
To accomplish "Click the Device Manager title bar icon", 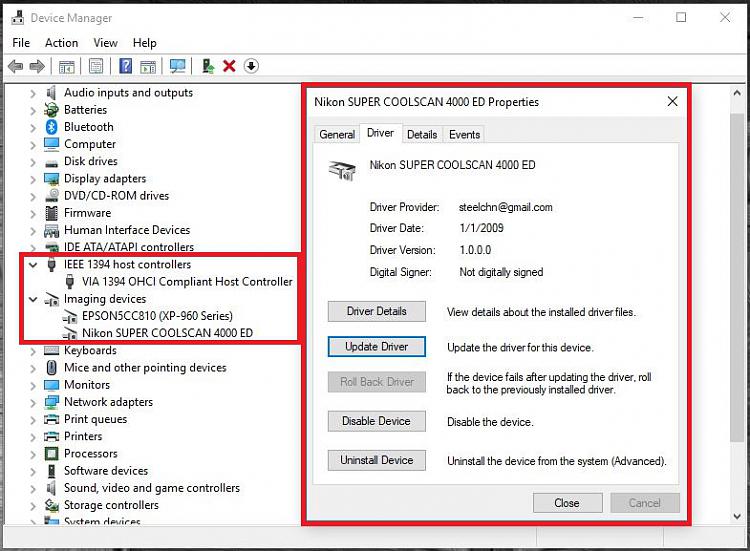I will [x=18, y=18].
